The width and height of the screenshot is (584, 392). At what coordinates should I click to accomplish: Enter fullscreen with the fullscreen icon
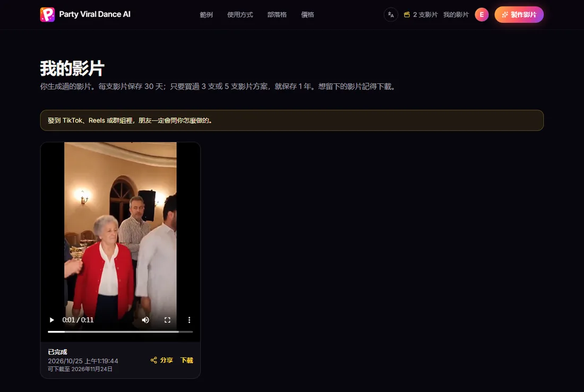pos(167,320)
